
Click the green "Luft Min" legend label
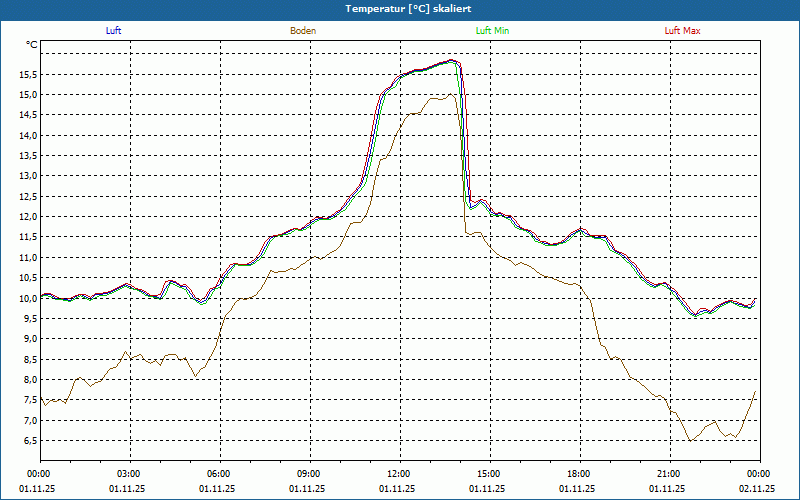pos(492,31)
